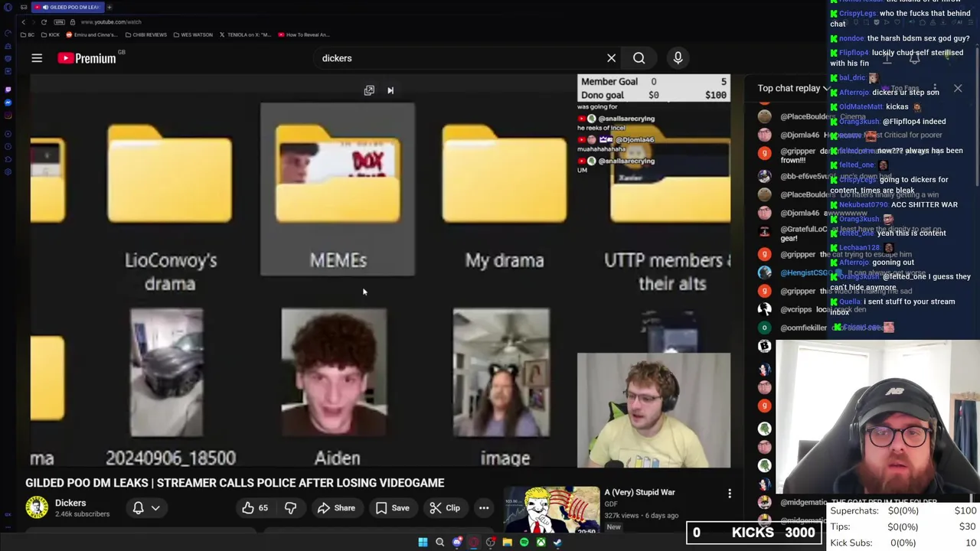Dislike the video with thumbs down
This screenshot has width=980, height=551.
pos(290,507)
